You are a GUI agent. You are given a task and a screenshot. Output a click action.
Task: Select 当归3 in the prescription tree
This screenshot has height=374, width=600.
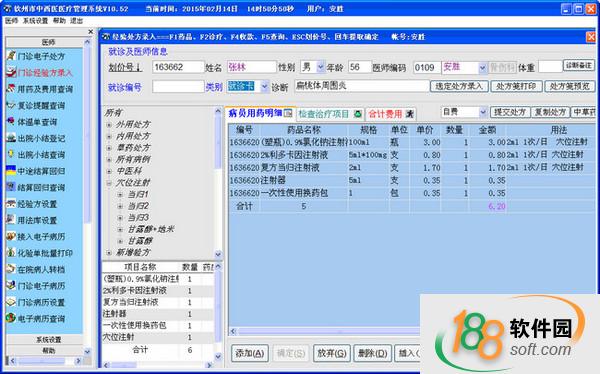tap(138, 217)
